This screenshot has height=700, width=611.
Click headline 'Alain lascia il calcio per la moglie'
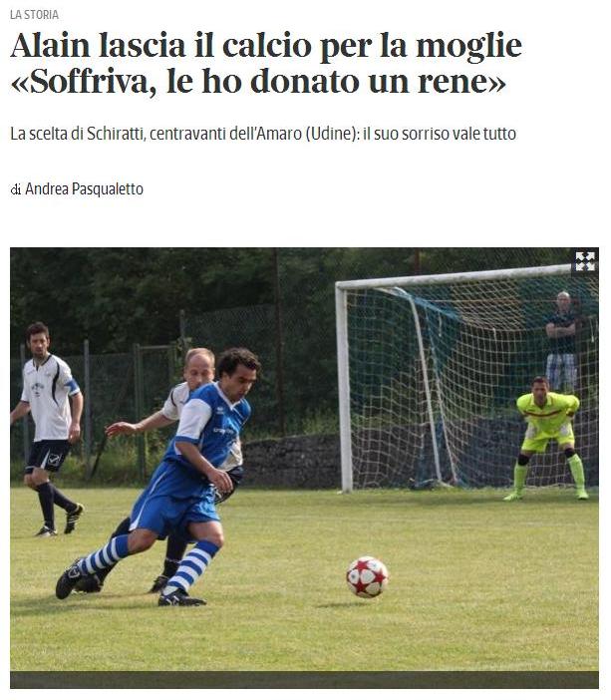point(266,46)
